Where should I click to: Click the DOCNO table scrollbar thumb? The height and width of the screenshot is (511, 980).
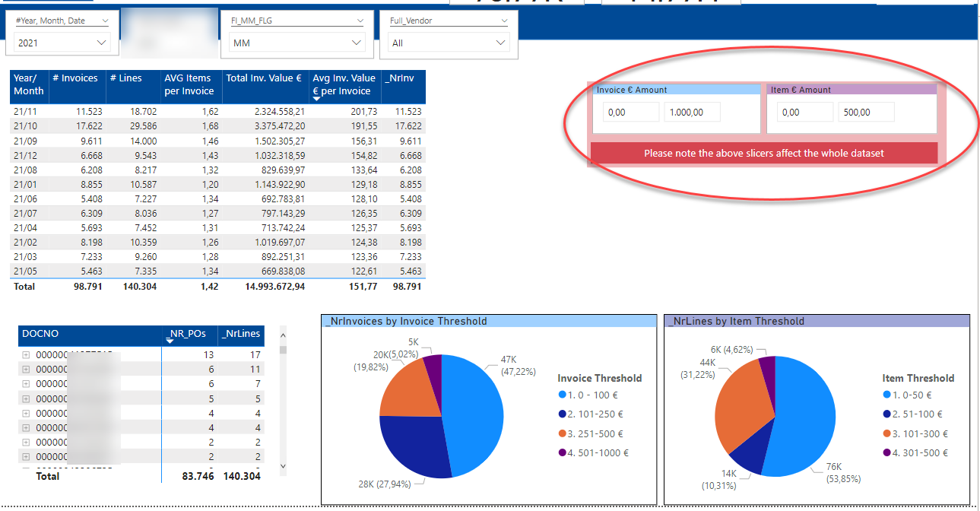pyautogui.click(x=284, y=349)
